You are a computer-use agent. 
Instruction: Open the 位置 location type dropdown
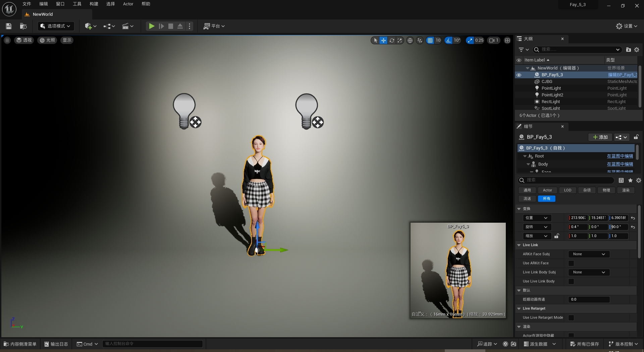pos(537,218)
